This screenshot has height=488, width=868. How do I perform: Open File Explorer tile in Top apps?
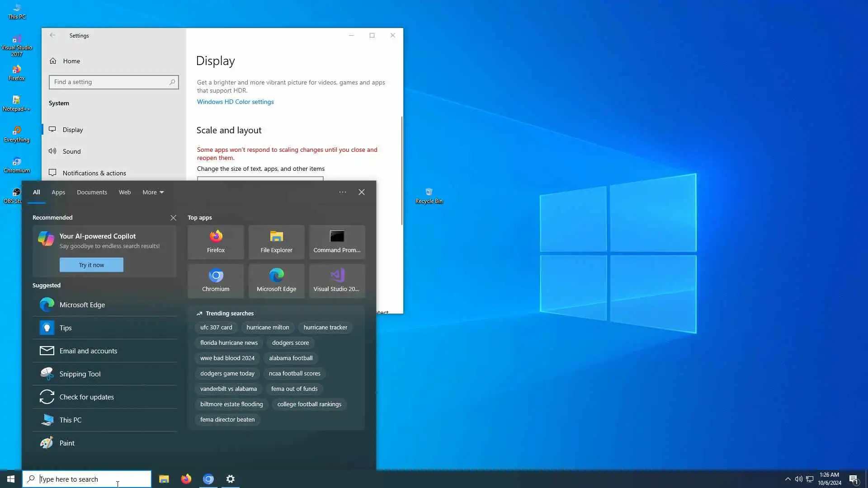click(x=276, y=242)
